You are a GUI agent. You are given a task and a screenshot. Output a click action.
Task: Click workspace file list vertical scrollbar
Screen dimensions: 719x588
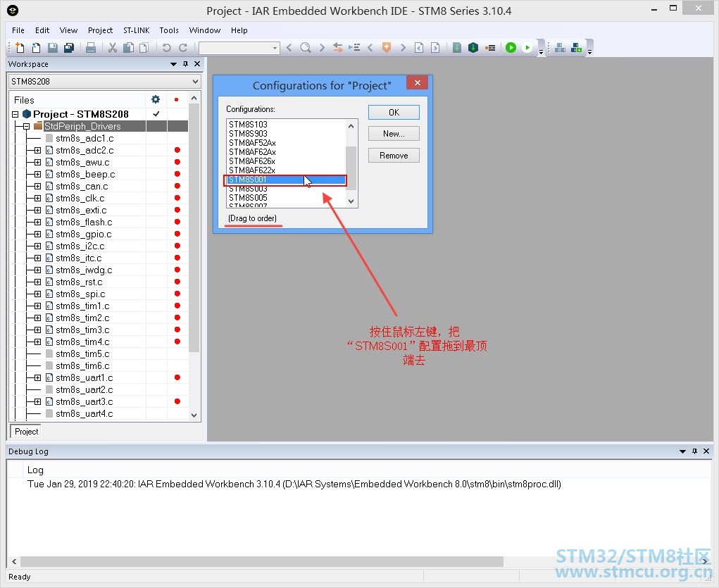click(x=194, y=227)
